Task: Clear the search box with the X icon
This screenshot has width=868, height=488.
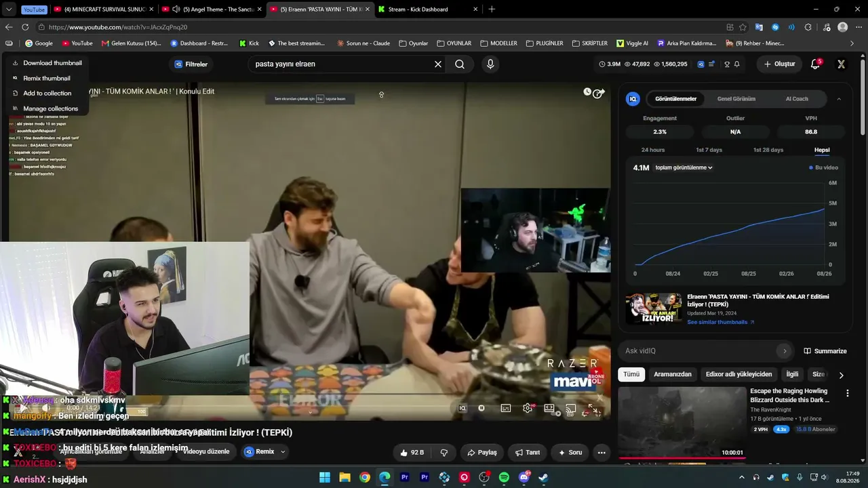Action: point(438,64)
